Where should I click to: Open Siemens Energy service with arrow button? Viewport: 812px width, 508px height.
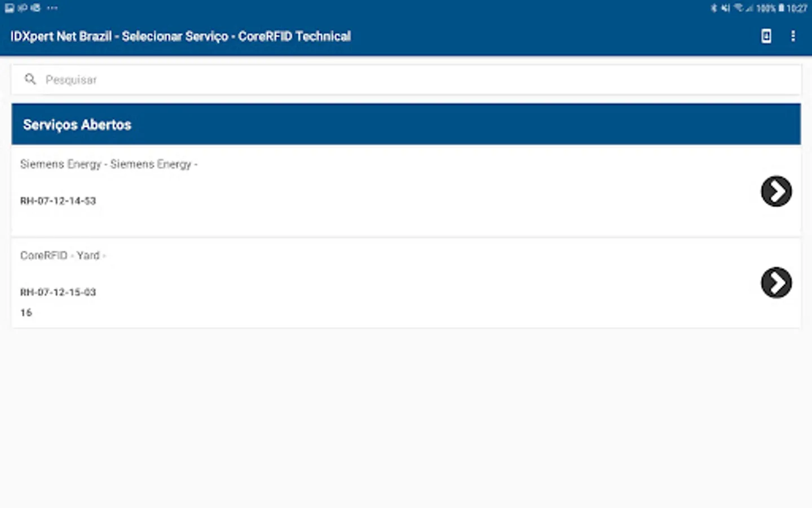point(776,191)
